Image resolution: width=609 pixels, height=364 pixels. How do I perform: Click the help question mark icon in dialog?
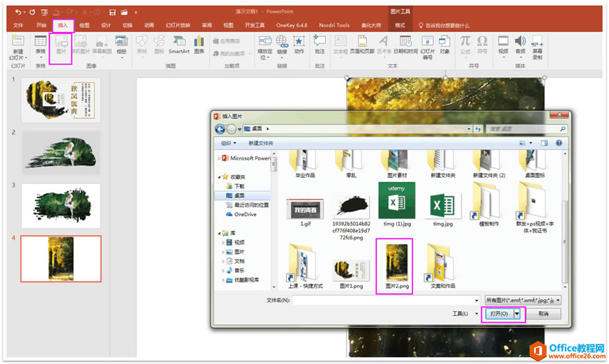pyautogui.click(x=559, y=143)
